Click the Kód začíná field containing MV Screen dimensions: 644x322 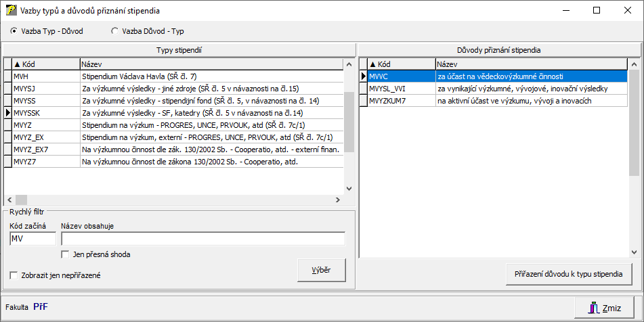(x=33, y=238)
